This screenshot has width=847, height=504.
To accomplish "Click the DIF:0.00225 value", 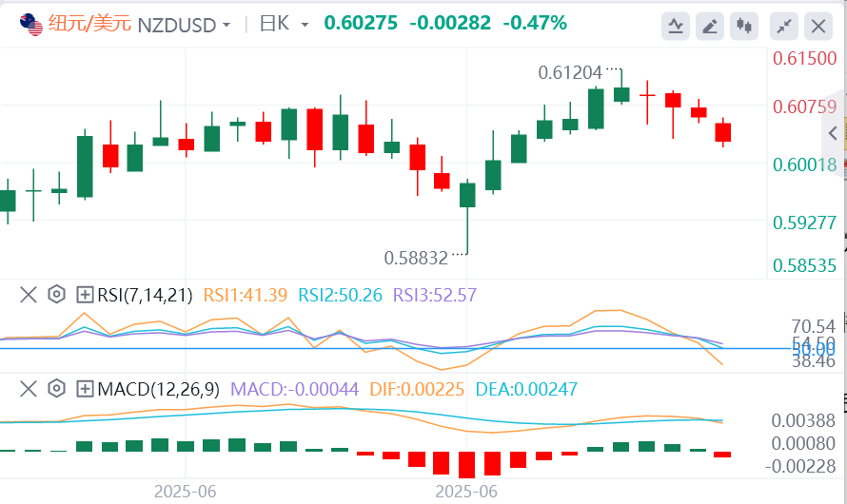I will point(417,389).
